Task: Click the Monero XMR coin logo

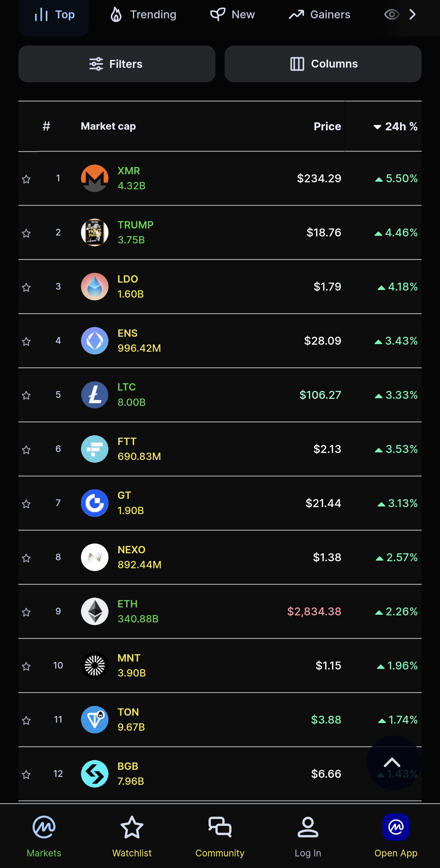Action: point(95,178)
